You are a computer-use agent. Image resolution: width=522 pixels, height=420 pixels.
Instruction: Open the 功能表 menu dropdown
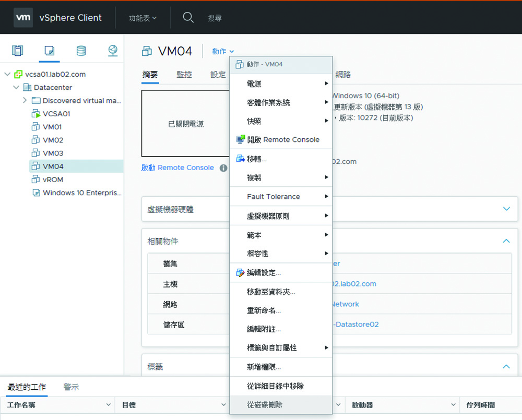click(x=143, y=18)
